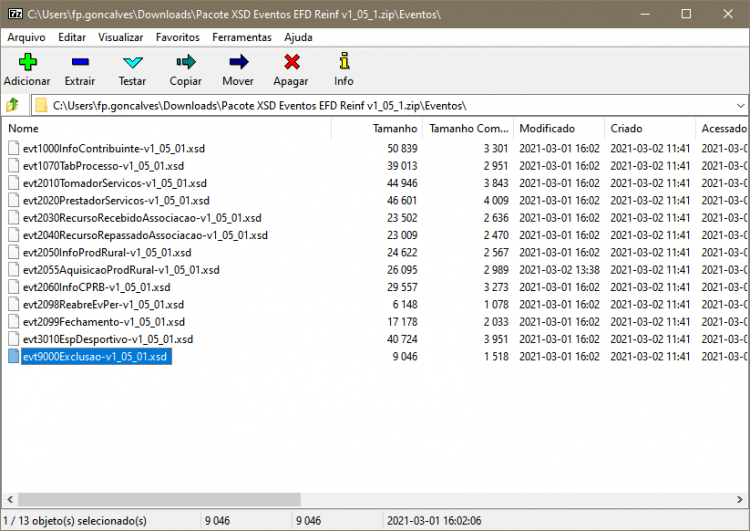Viewport: 750px width, 531px height.
Task: Select evt2060InfoCPRB-v1_05_01.xsd
Action: click(x=97, y=287)
